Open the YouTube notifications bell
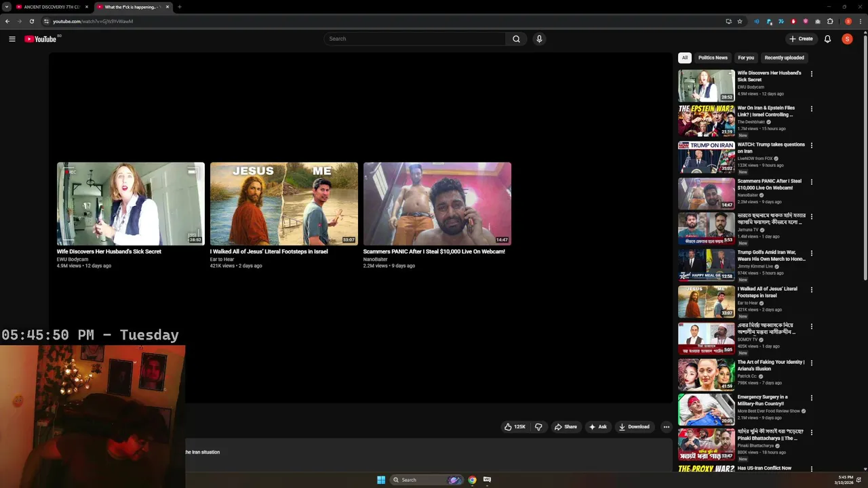 click(827, 39)
